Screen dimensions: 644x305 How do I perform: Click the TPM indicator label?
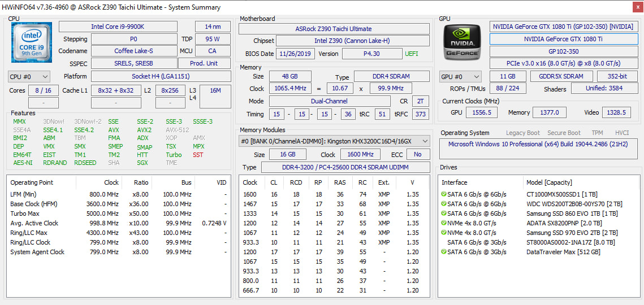[597, 133]
